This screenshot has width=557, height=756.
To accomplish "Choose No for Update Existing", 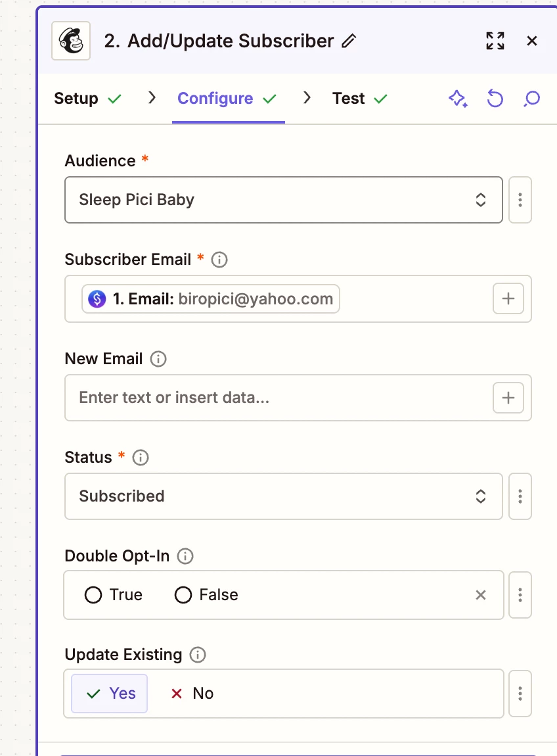I will [x=192, y=694].
